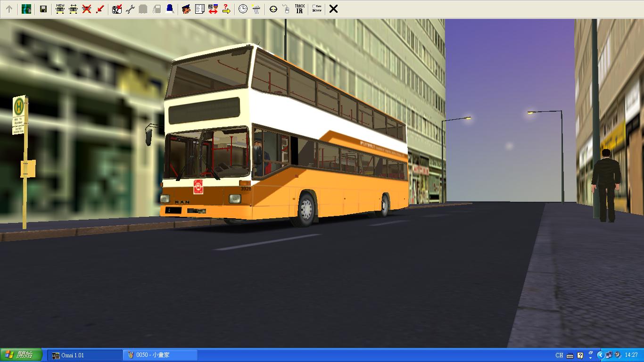Switch to Omsi 1.01 taskbar button
This screenshot has width=644, height=362.
85,355
